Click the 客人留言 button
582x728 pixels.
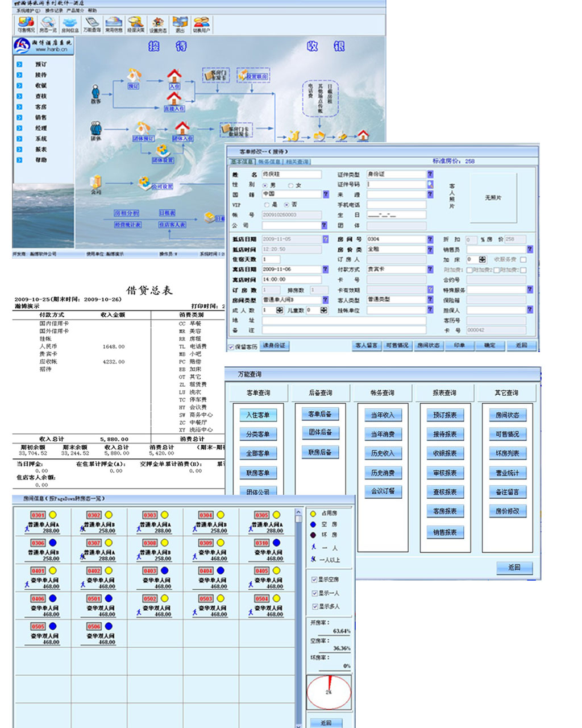367,345
